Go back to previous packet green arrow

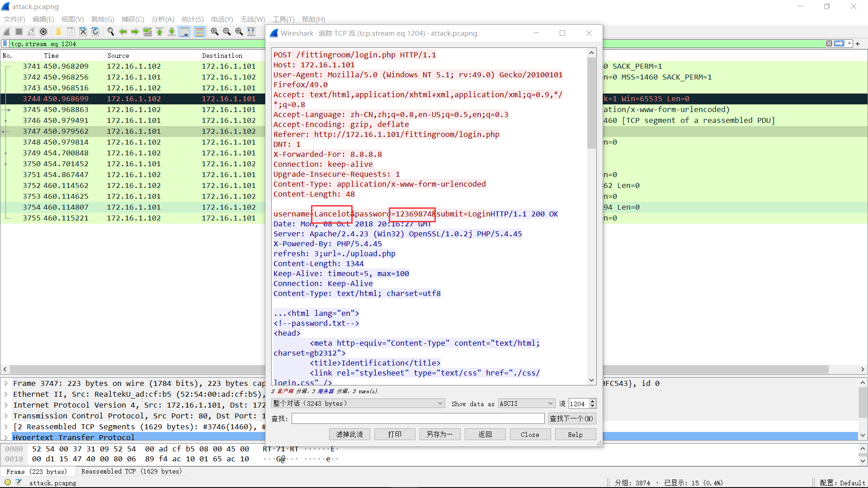click(123, 32)
